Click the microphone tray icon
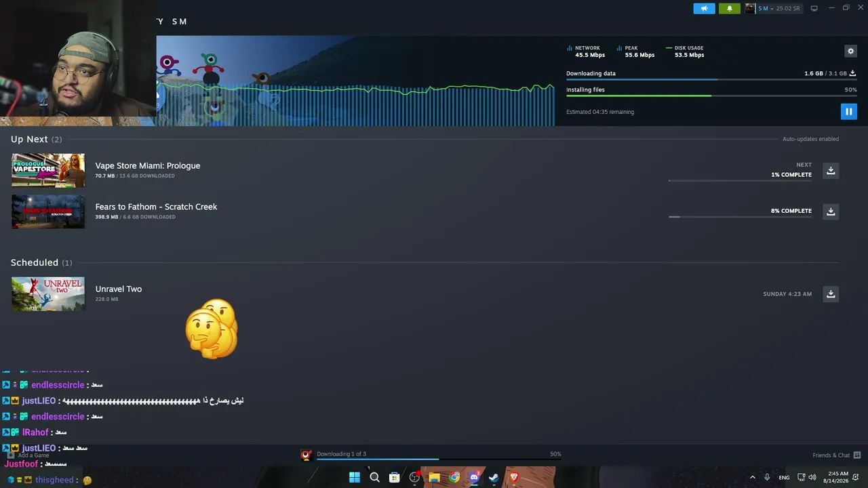This screenshot has height=488, width=868. (x=767, y=477)
